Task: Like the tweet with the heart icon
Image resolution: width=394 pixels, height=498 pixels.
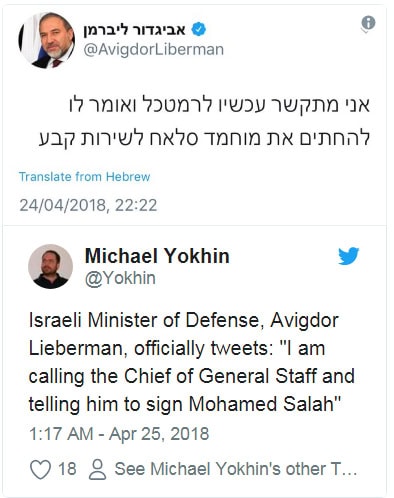Action: click(40, 469)
